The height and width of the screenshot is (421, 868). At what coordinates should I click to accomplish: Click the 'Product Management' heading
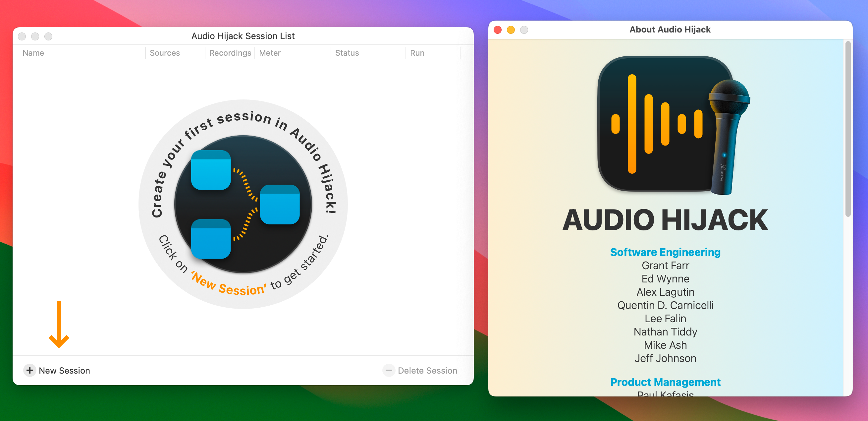[665, 382]
